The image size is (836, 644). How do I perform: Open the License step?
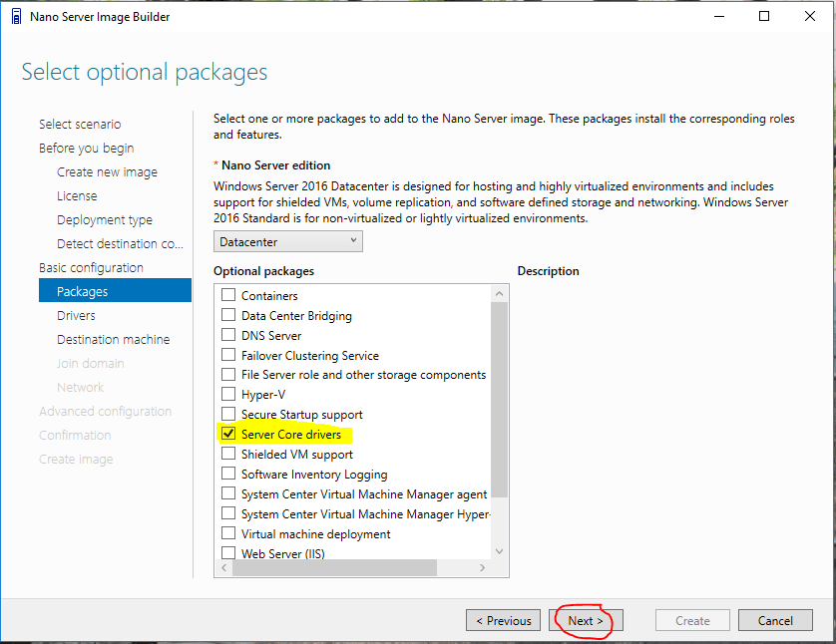(77, 196)
